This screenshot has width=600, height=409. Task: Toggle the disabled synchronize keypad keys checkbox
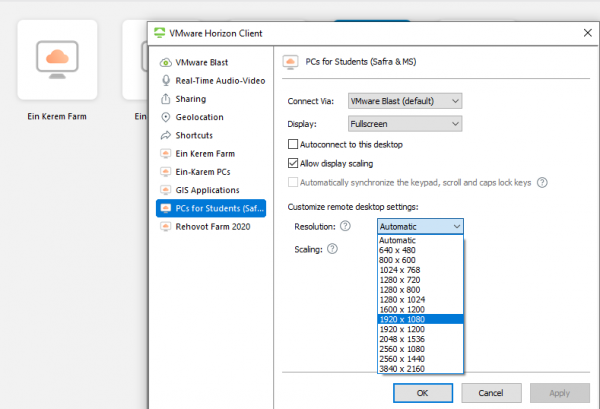tap(293, 183)
